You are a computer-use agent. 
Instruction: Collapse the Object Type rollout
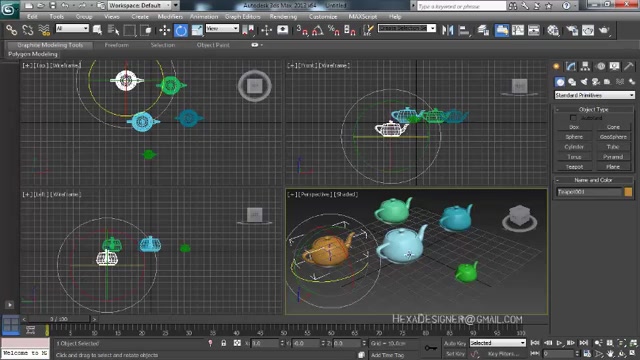pos(593,109)
